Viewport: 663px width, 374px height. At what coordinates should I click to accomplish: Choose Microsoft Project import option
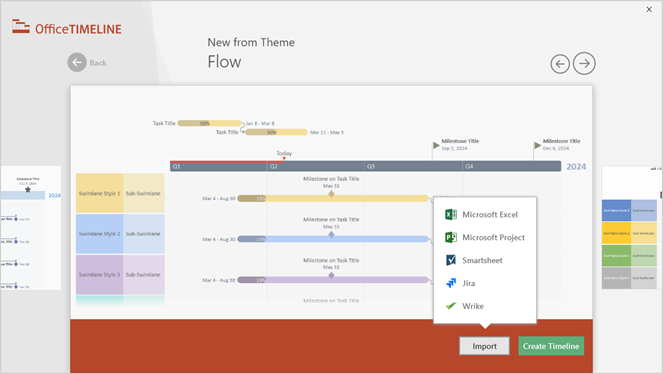click(x=485, y=238)
